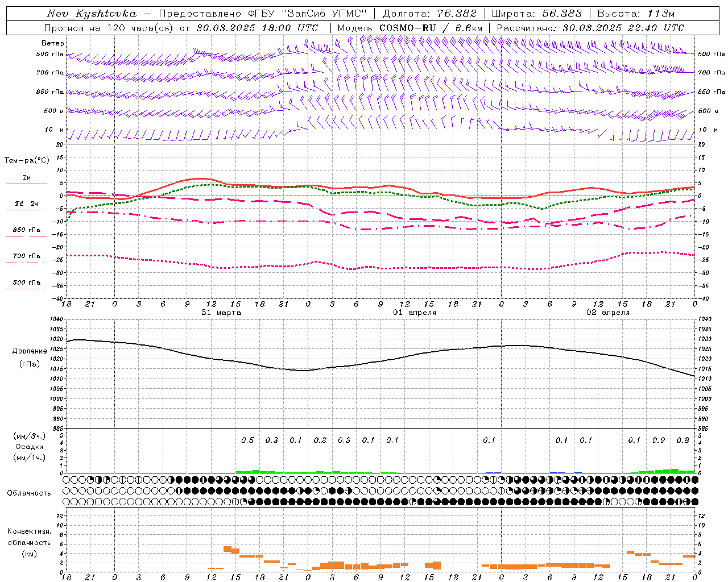Click the '10 м' wind level label at left
Image resolution: width=728 pixels, height=582 pixels.
coord(54,130)
